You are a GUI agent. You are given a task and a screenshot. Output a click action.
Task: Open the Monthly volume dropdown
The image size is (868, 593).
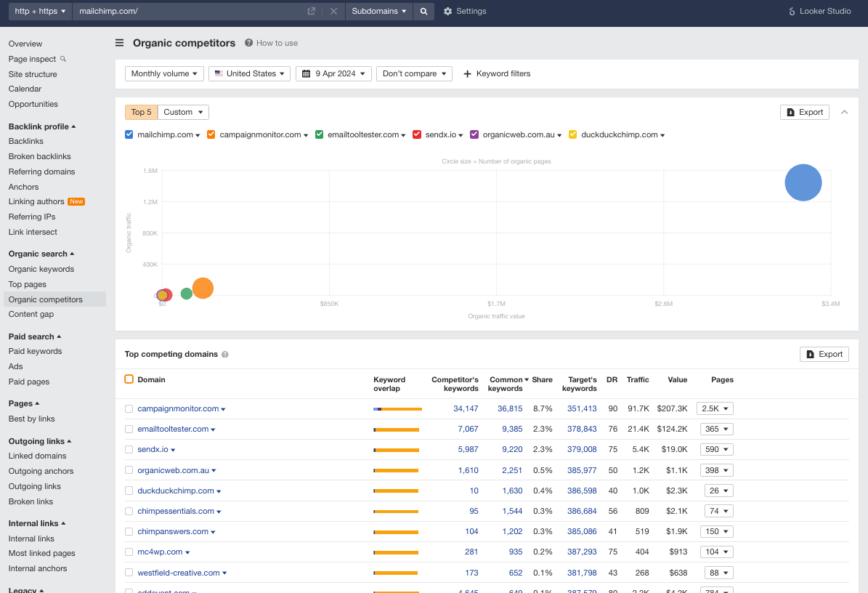pyautogui.click(x=163, y=73)
